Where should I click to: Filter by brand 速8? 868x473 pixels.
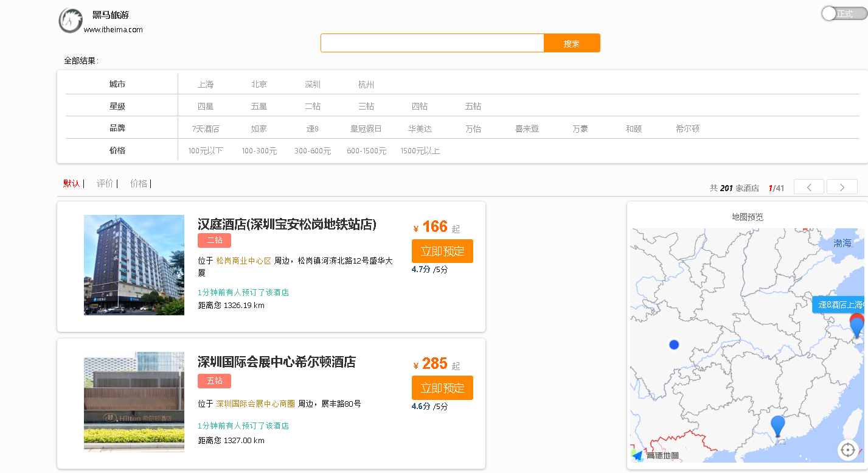(x=313, y=129)
